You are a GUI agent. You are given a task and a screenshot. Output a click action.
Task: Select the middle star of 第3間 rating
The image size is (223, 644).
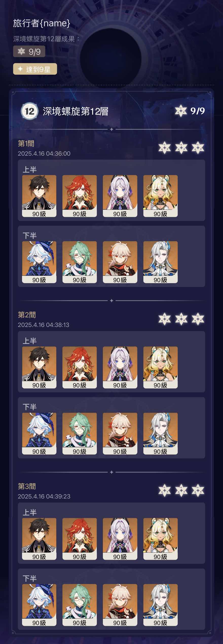point(181,491)
